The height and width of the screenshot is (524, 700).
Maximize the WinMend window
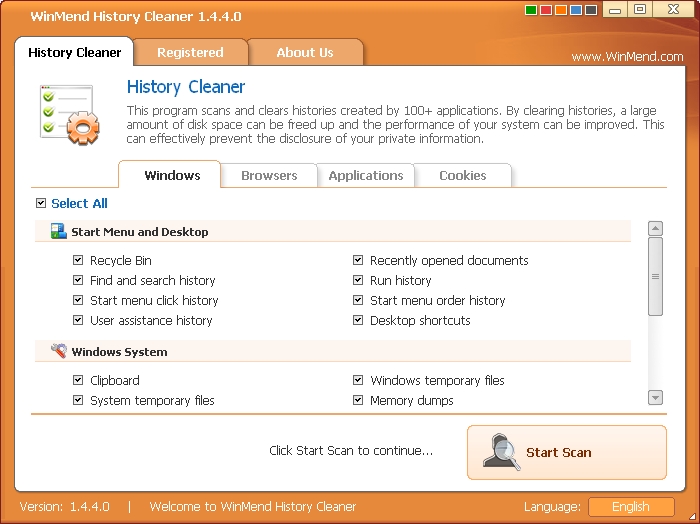click(x=640, y=9)
